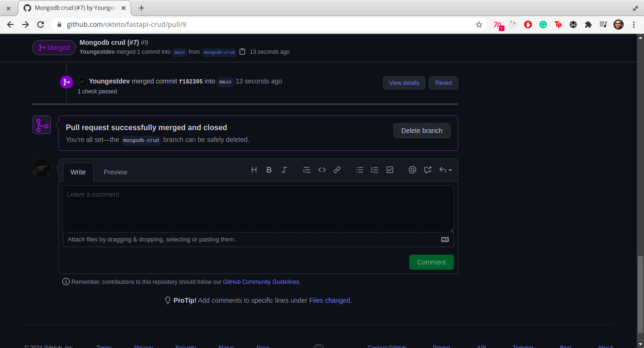Open the Extensions puzzle icon
The image size is (644, 348).
pyautogui.click(x=588, y=25)
